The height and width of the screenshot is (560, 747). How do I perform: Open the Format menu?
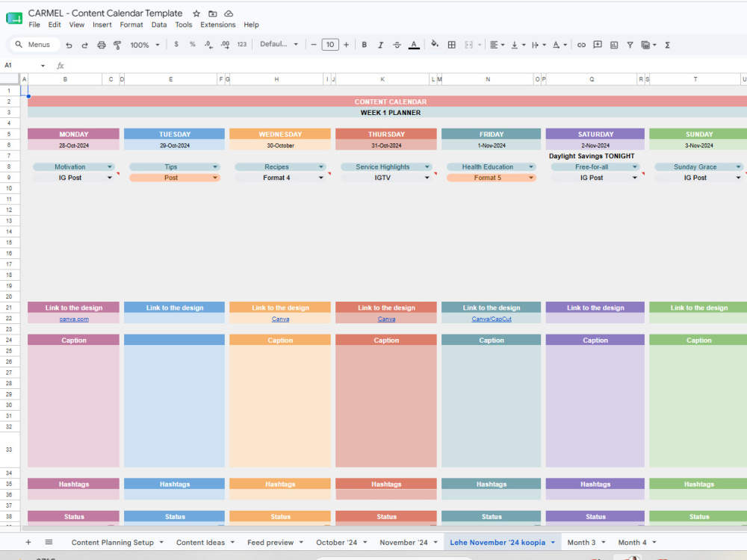point(131,25)
